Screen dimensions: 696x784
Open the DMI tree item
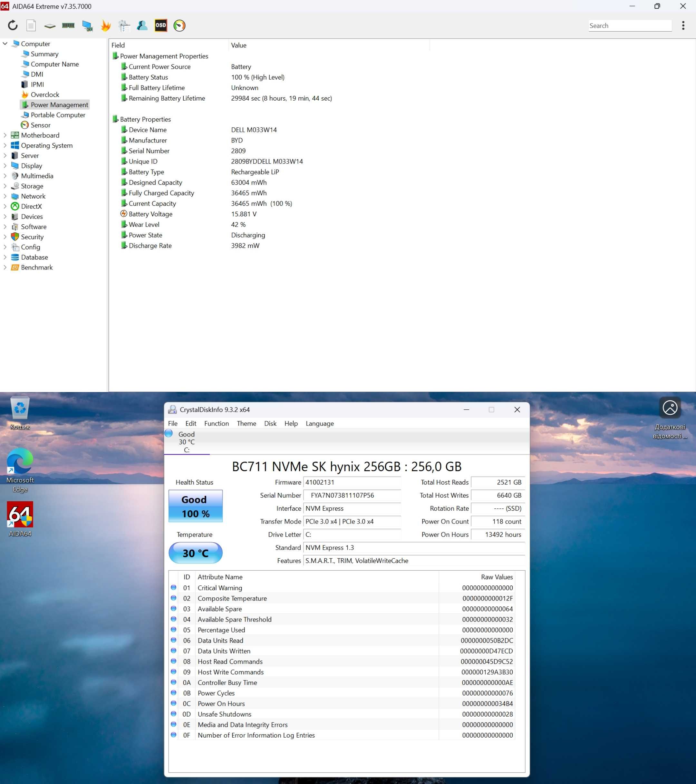click(33, 74)
